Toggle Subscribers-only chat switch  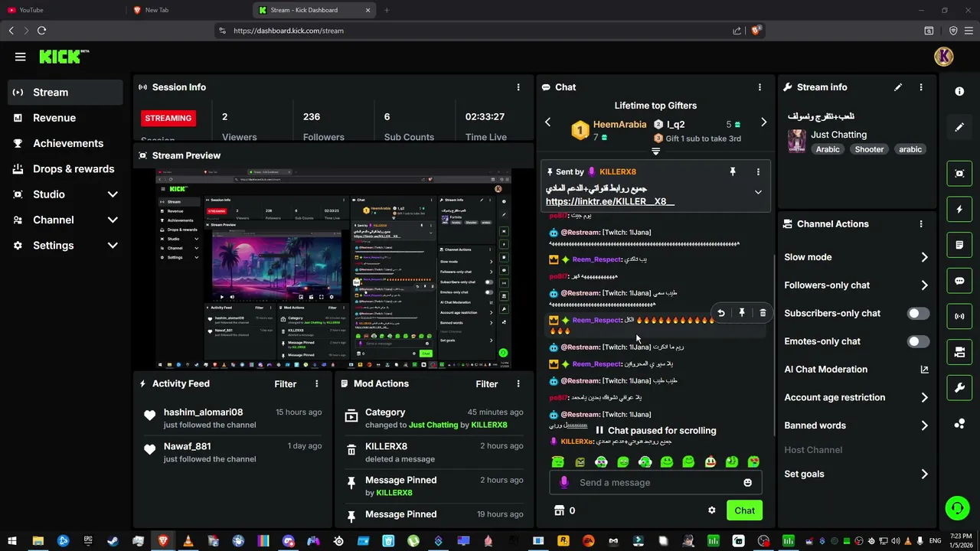918,313
